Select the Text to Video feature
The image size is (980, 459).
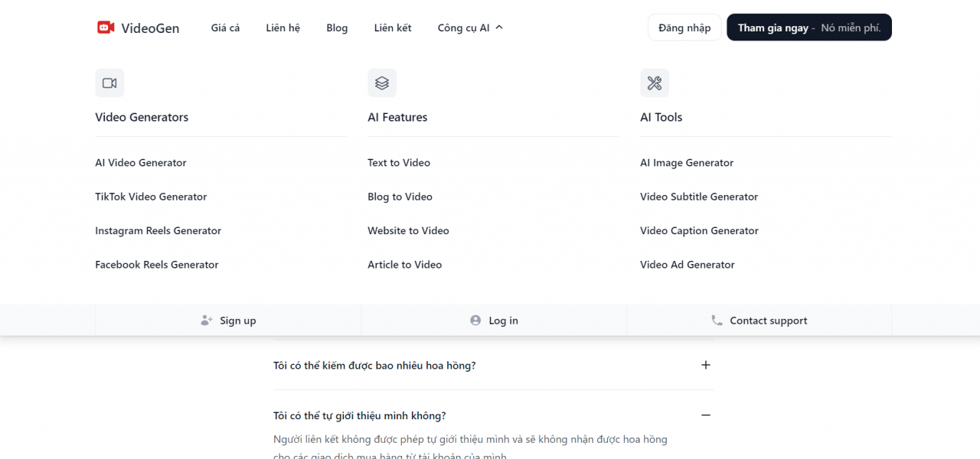click(x=399, y=163)
